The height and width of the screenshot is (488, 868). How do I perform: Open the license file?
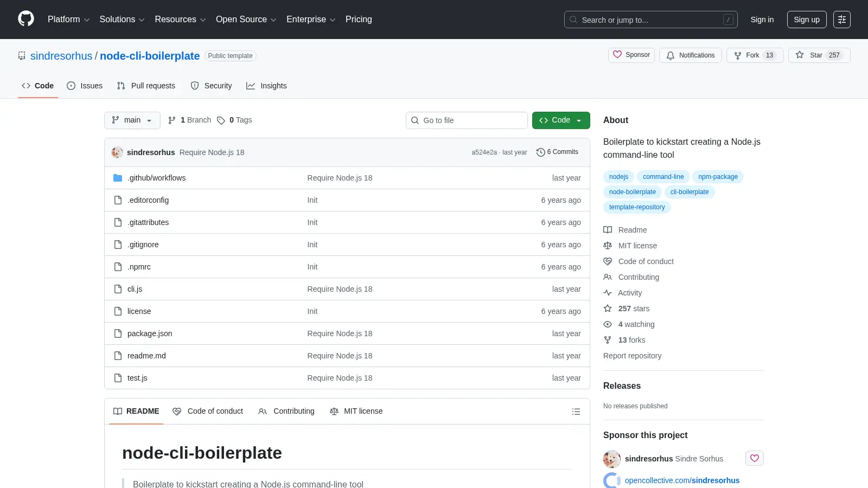(x=139, y=311)
